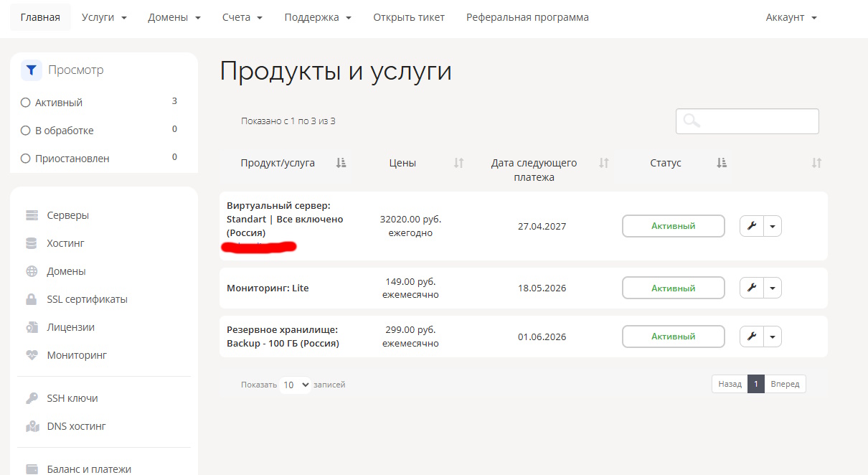Click the 'Открыть тикет' link
868x475 pixels.
(409, 17)
